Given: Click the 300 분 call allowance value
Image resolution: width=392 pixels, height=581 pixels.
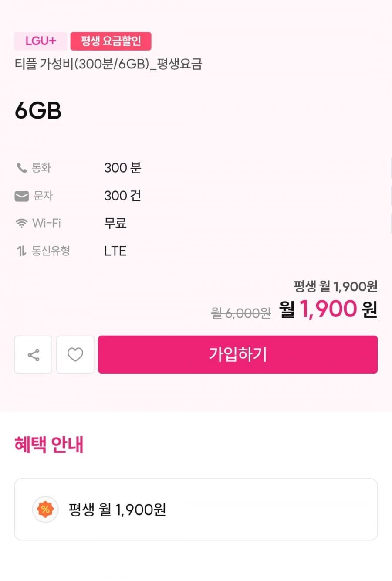Looking at the screenshot, I should (122, 168).
